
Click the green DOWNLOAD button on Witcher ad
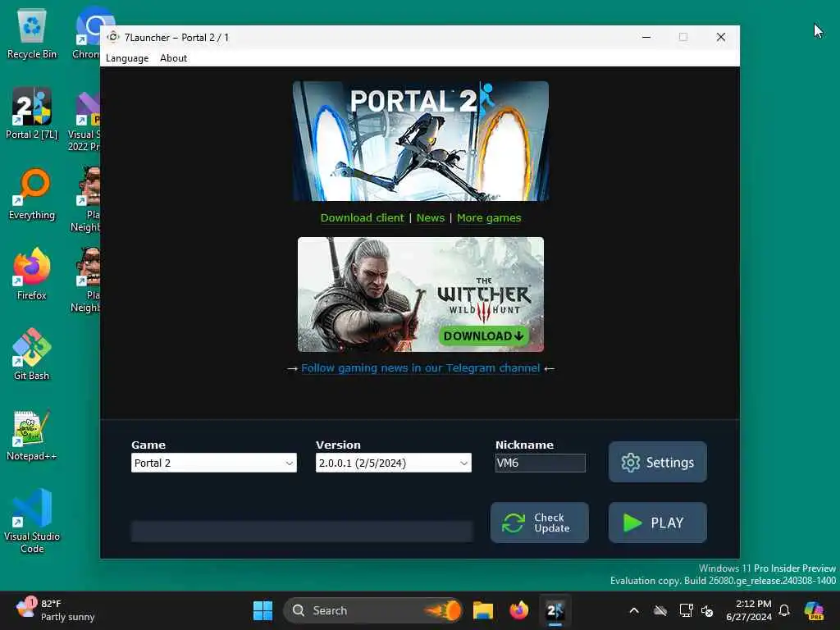coord(484,336)
